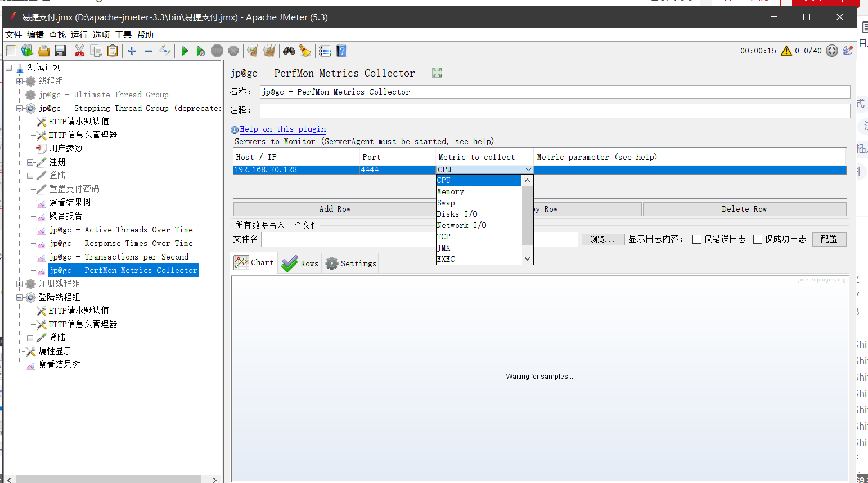Click the Shutdown test icon

click(233, 51)
